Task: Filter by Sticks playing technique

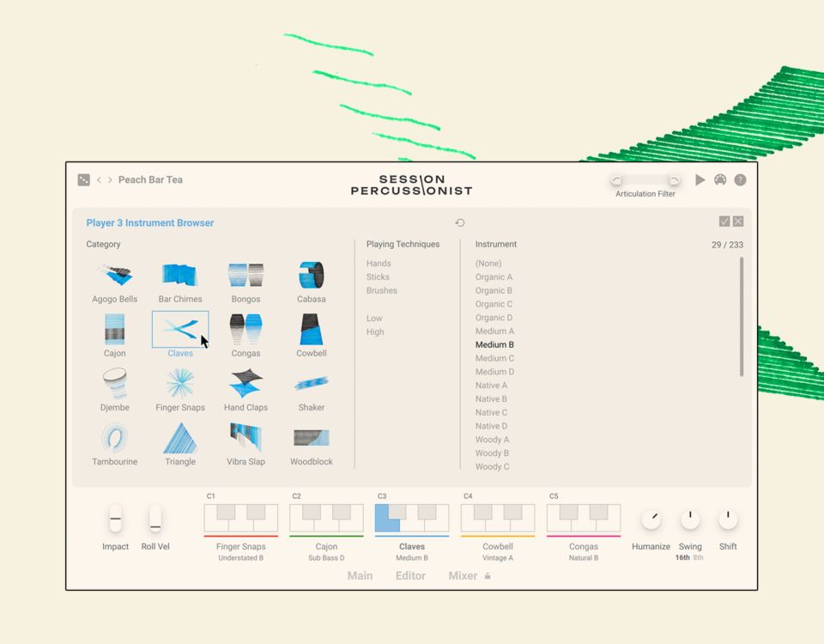Action: pyautogui.click(x=378, y=277)
